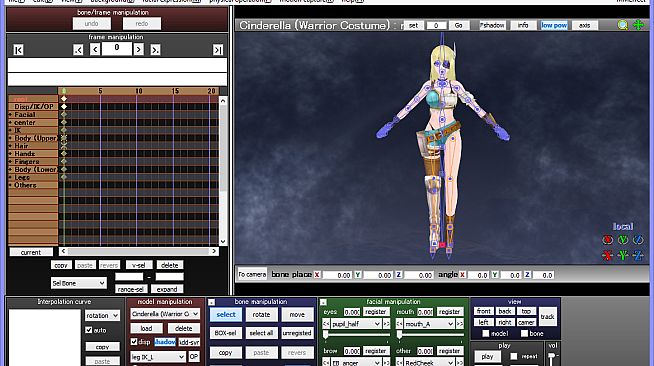Toggle the Fshadow viewport option
Image resolution: width=654 pixels, height=366 pixels.
tap(492, 25)
